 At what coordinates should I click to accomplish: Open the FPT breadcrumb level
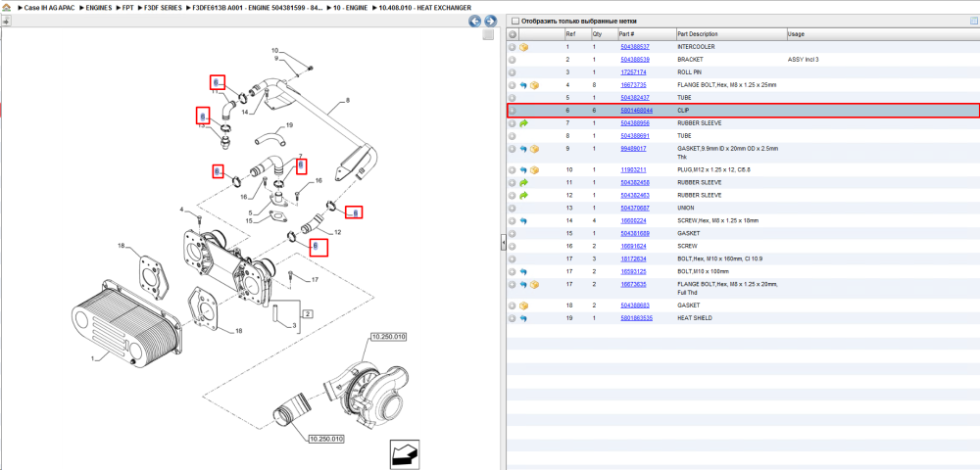point(128,8)
